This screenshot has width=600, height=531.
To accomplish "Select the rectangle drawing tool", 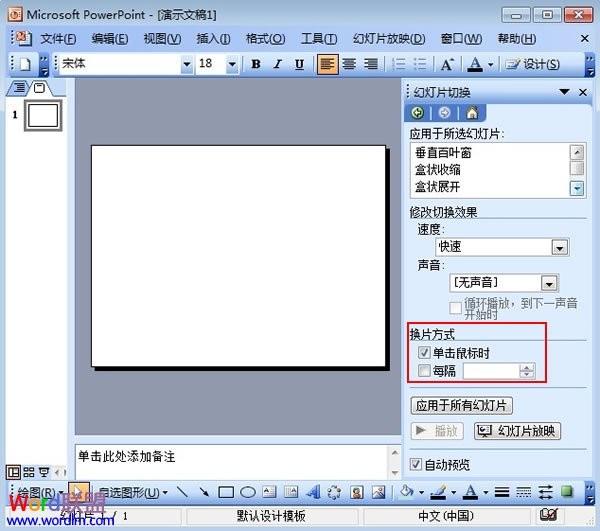I will 226,492.
